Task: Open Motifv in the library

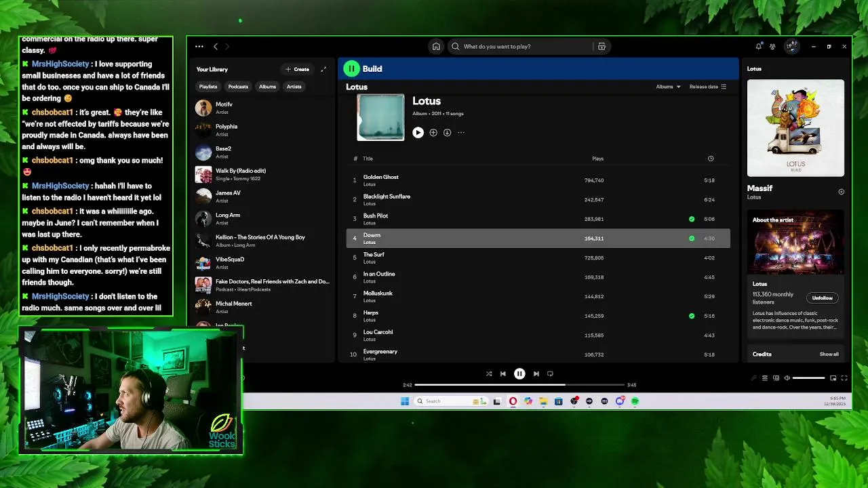Action: (x=263, y=108)
